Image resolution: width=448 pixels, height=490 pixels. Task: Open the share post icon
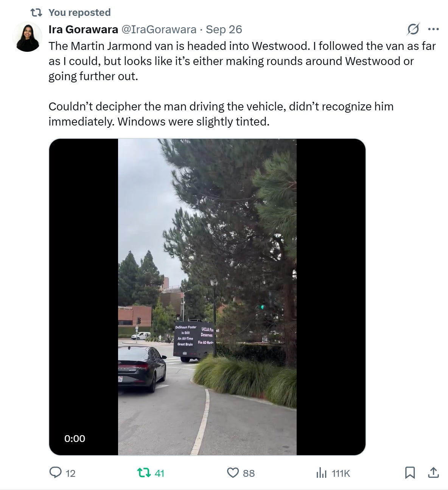click(x=433, y=472)
